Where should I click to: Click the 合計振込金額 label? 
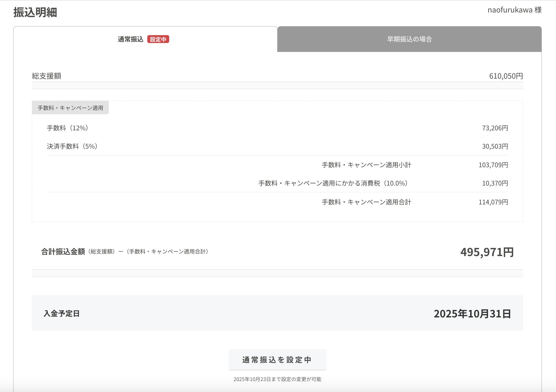pos(63,251)
